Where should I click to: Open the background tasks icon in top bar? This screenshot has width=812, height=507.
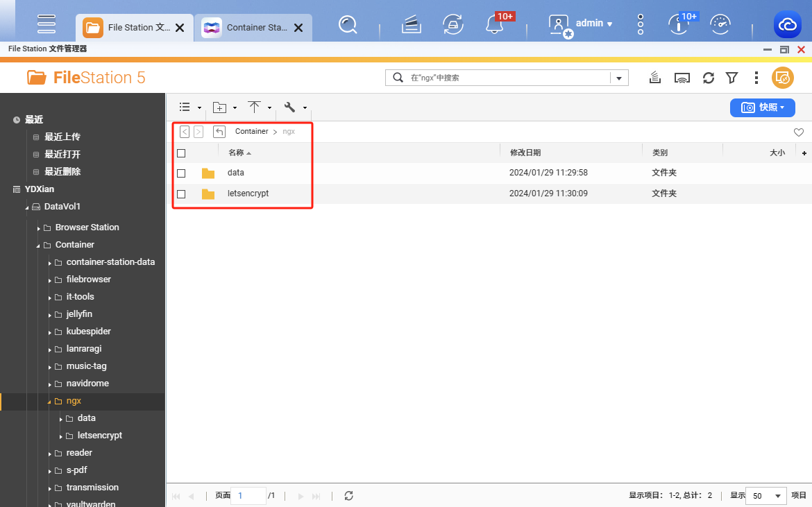(411, 24)
